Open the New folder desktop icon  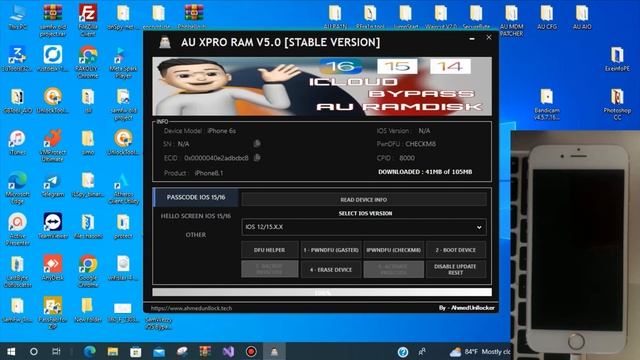[x=88, y=309]
